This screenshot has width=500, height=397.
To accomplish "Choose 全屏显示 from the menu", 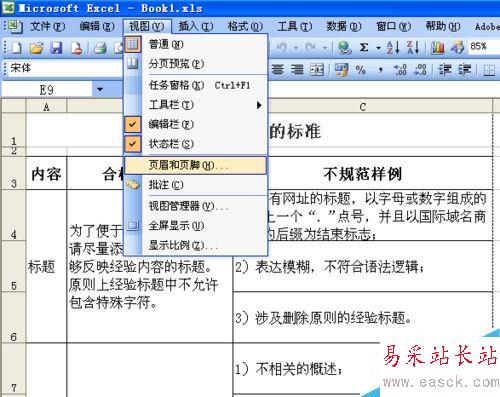I will coord(195,226).
